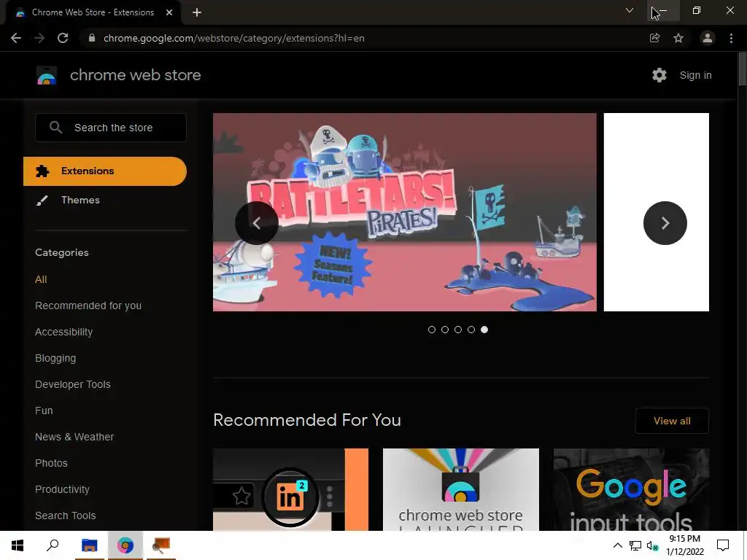Image resolution: width=747 pixels, height=560 pixels.
Task: Click the address bar URL
Action: (x=234, y=38)
